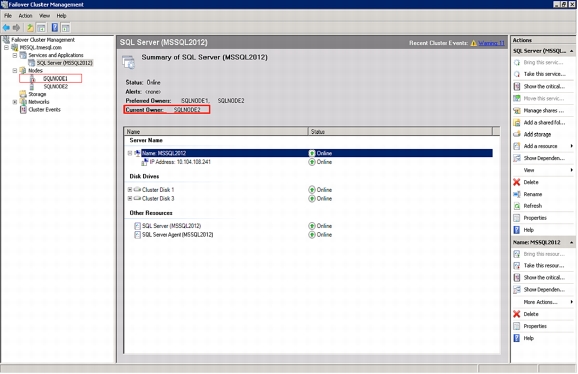This screenshot has width=578, height=374.
Task: Select SQL Server (MSSQL2012) in the tree
Action: coord(65,63)
